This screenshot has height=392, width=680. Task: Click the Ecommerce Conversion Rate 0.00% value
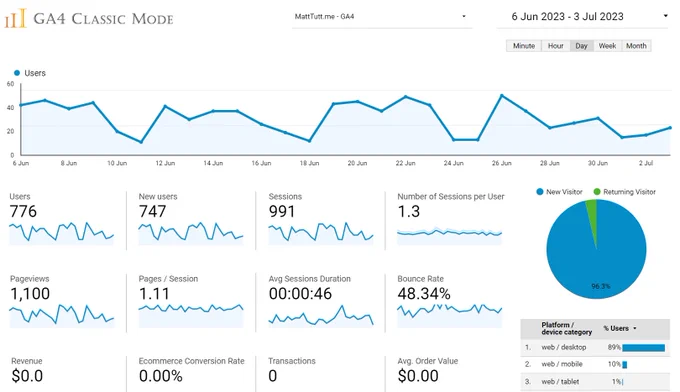160,376
